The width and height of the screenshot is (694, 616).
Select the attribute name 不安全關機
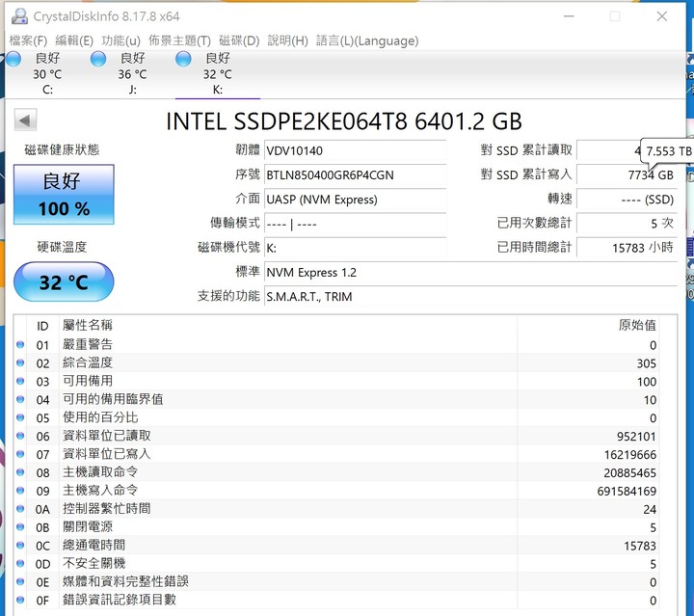[x=93, y=563]
